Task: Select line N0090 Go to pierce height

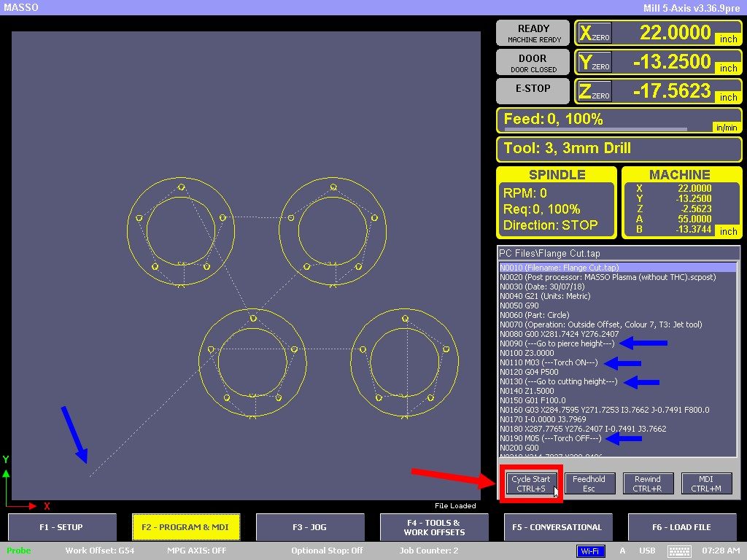Action: [x=618, y=344]
